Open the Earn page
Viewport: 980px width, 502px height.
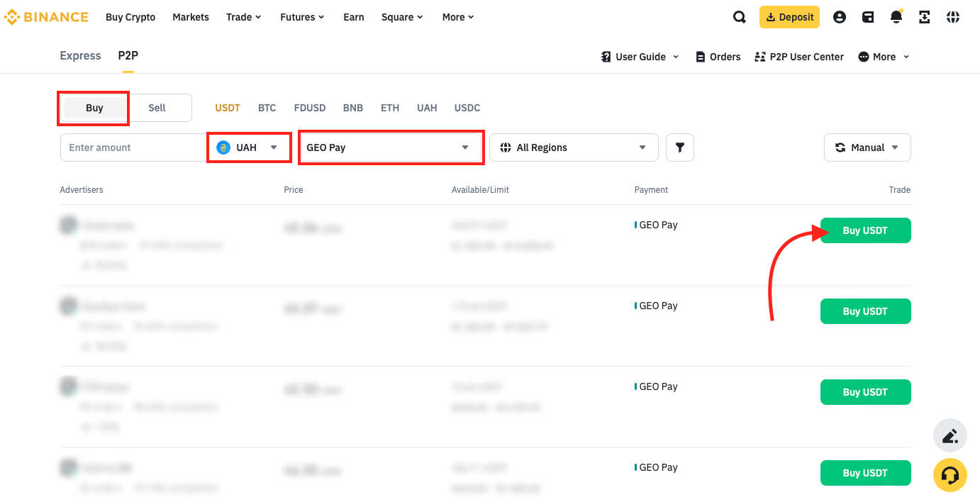point(354,17)
